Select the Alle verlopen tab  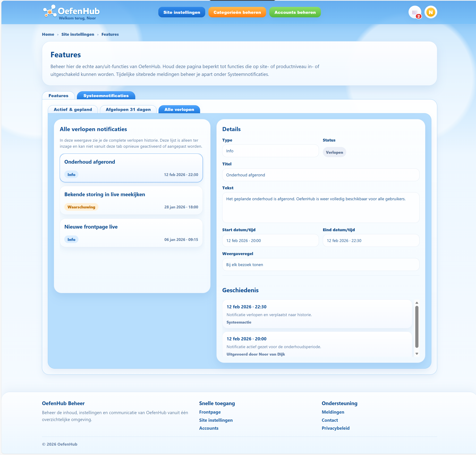point(179,109)
